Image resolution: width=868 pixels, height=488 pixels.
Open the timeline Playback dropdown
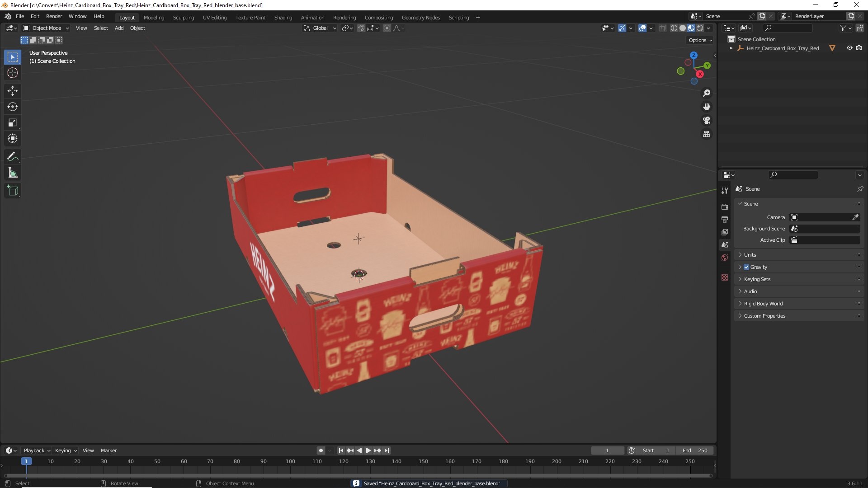click(37, 450)
